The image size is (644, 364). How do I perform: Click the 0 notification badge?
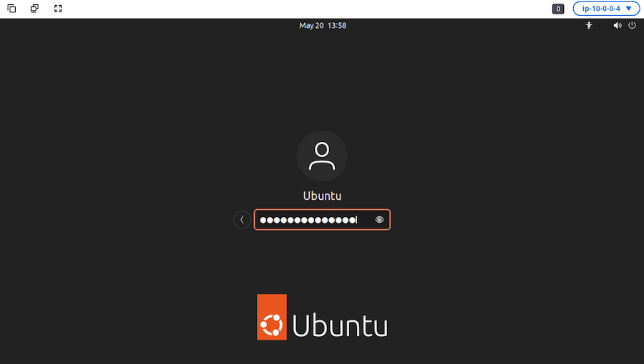(557, 9)
